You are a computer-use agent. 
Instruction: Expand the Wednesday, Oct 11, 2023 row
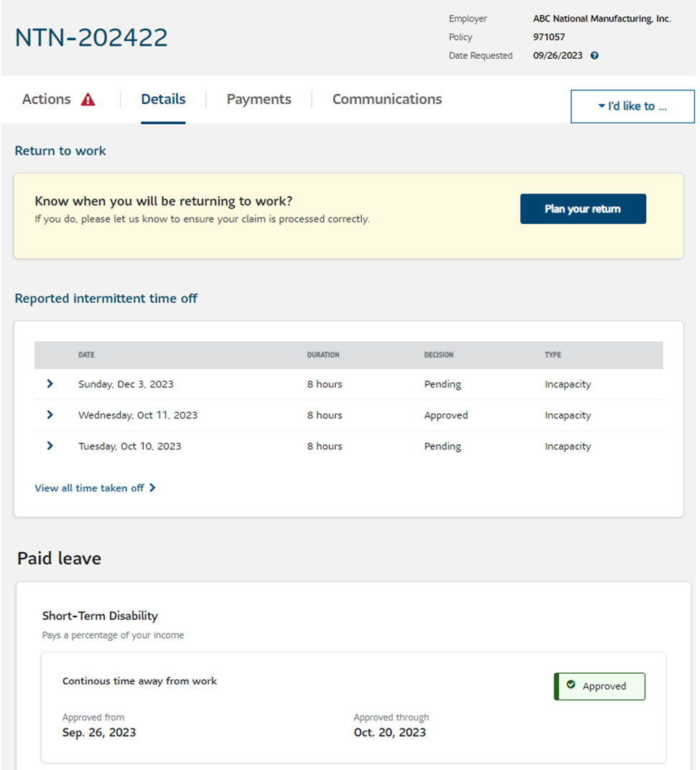(x=50, y=415)
